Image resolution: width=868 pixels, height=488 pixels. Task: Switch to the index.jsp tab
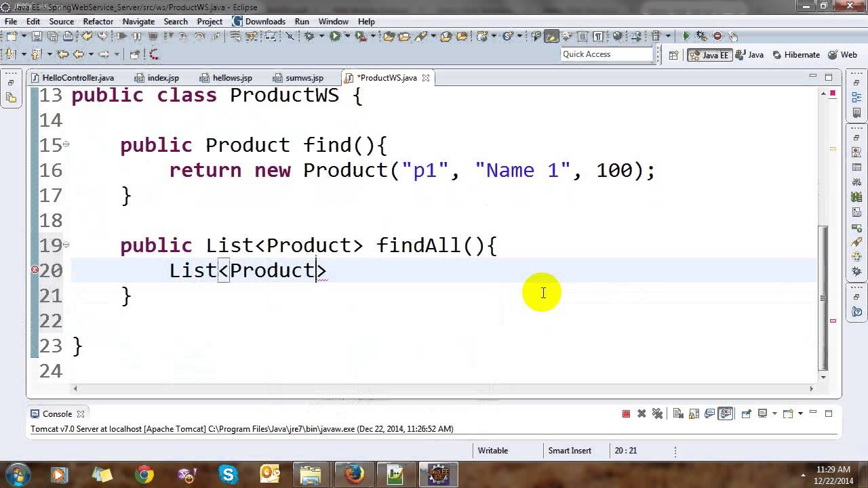157,78
